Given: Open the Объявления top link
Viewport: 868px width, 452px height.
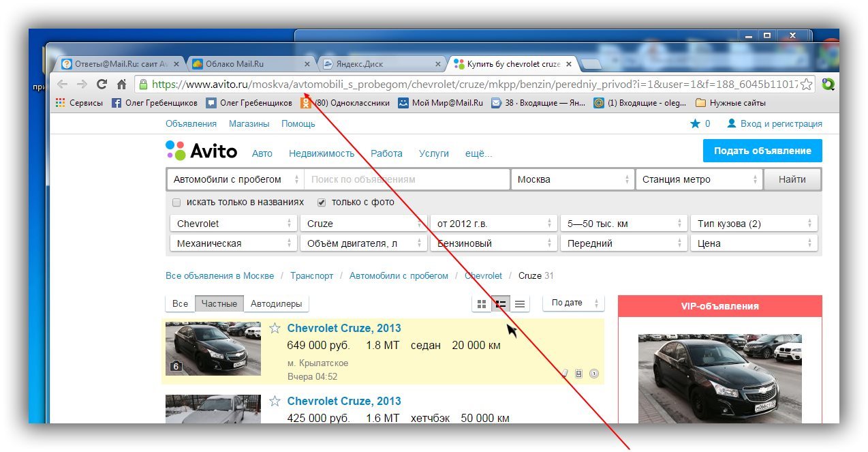Looking at the screenshot, I should pyautogui.click(x=191, y=124).
